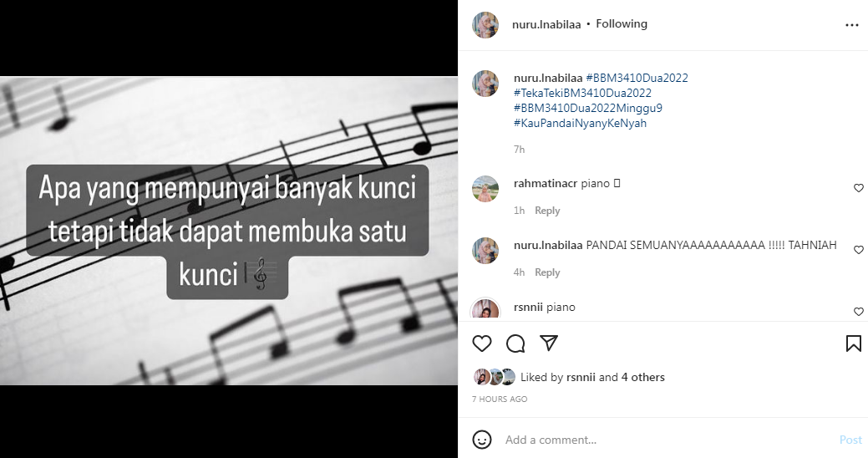Like the post with heart icon

point(481,343)
